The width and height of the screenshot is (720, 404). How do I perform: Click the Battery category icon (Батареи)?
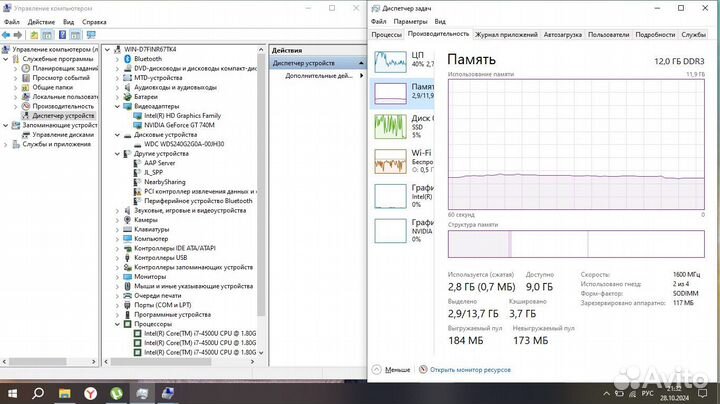coord(128,97)
